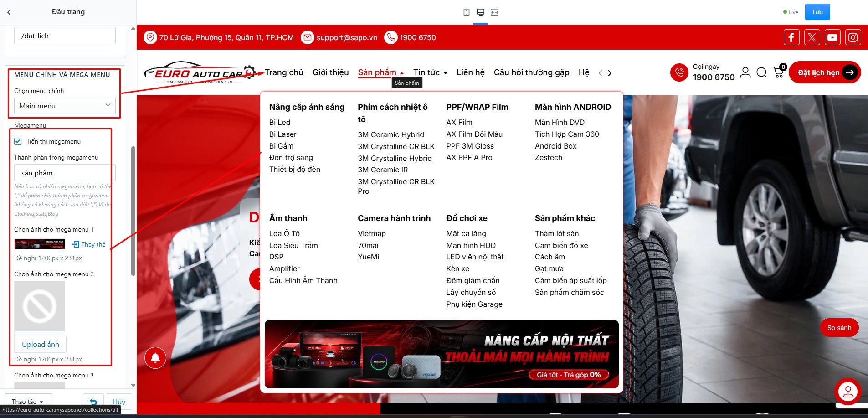Select Nâng cấp ánh sáng mega menu heading
This screenshot has width=868, height=418.
point(307,107)
